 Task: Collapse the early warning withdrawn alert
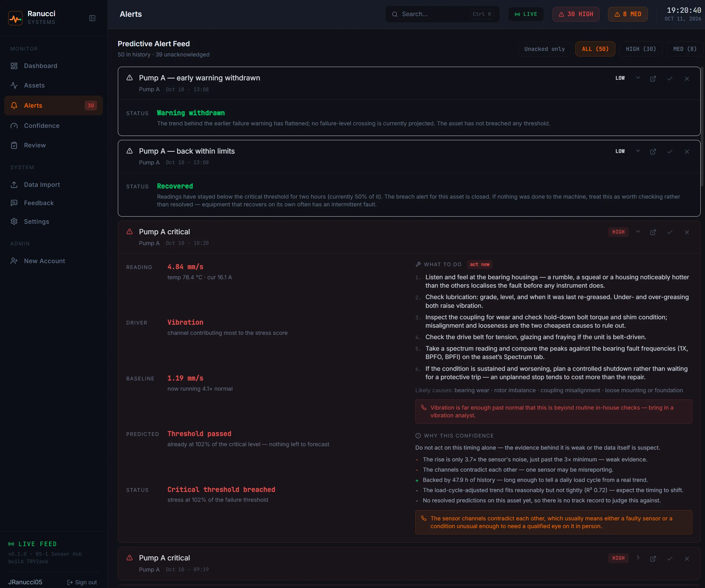click(638, 78)
